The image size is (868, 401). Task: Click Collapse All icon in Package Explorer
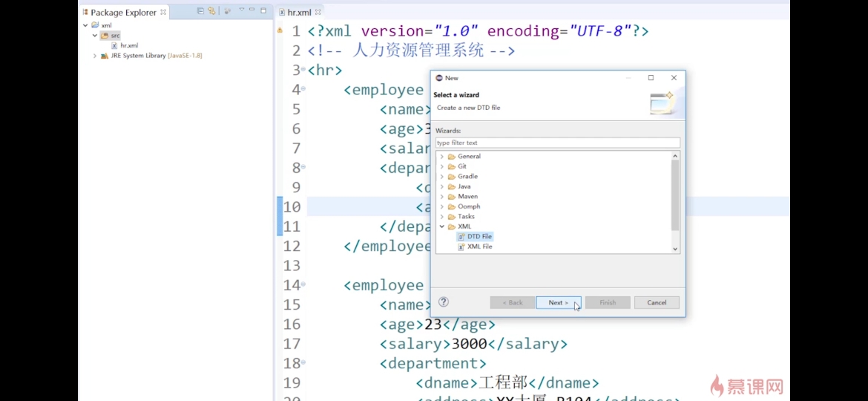coord(200,11)
